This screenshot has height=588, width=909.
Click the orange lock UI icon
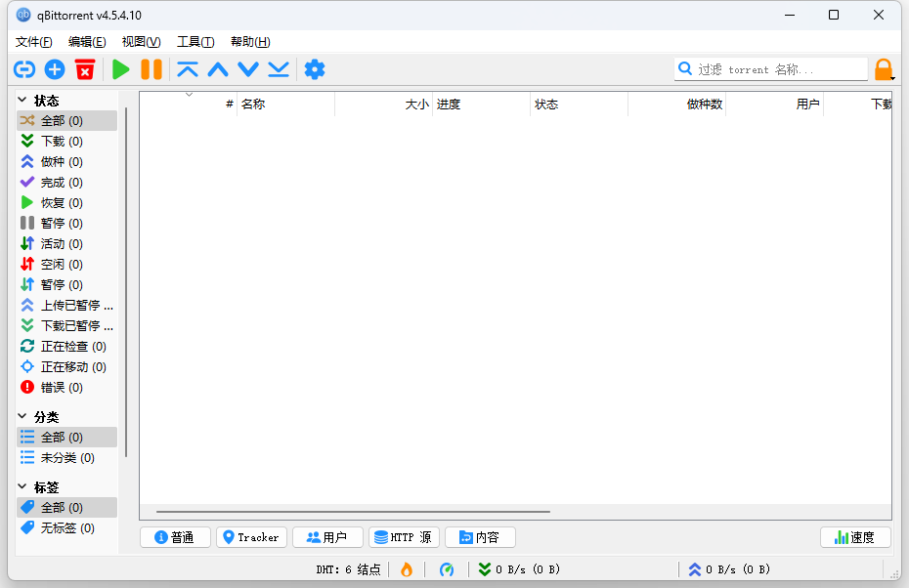click(883, 69)
